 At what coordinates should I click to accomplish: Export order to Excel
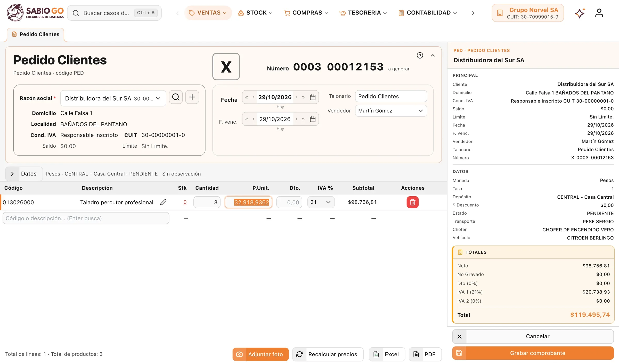387,354
